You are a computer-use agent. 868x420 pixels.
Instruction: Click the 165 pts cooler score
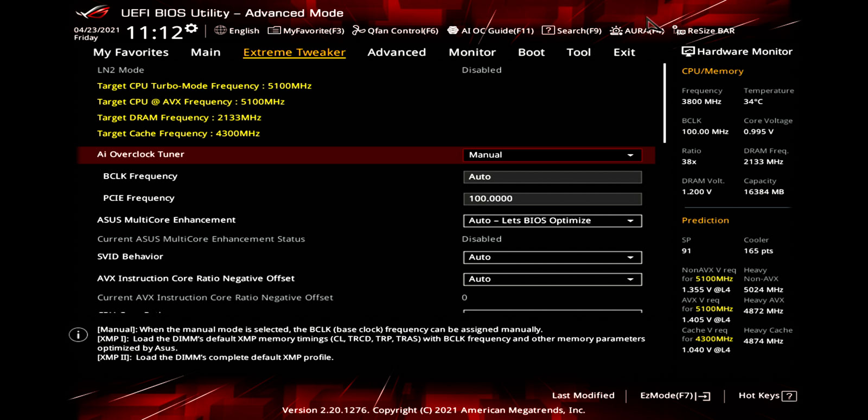coord(758,251)
